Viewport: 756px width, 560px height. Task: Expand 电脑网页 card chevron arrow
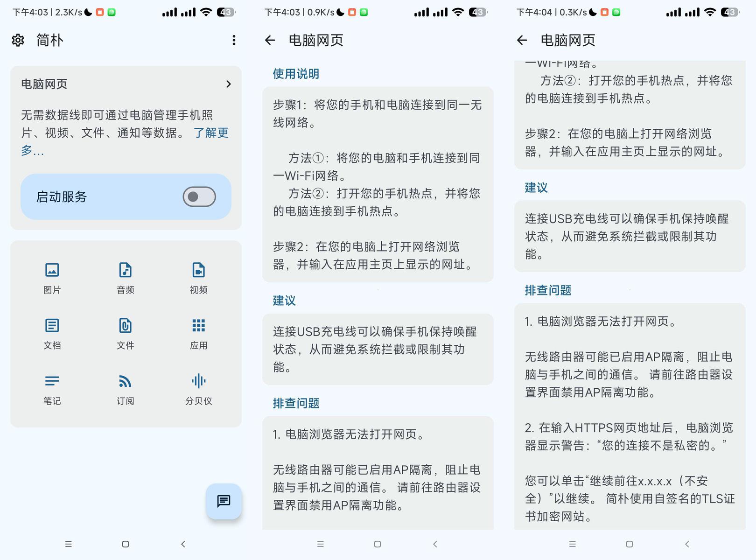click(x=228, y=84)
